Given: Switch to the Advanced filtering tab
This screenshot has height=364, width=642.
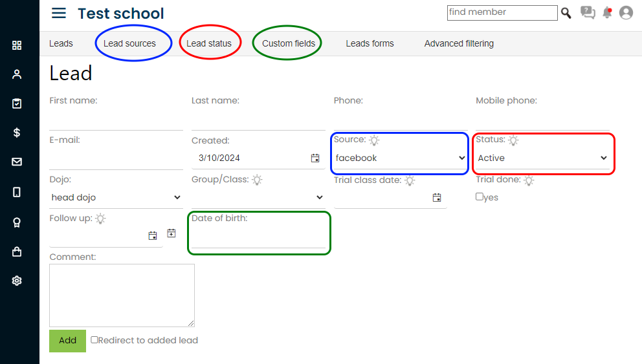Looking at the screenshot, I should tap(459, 43).
